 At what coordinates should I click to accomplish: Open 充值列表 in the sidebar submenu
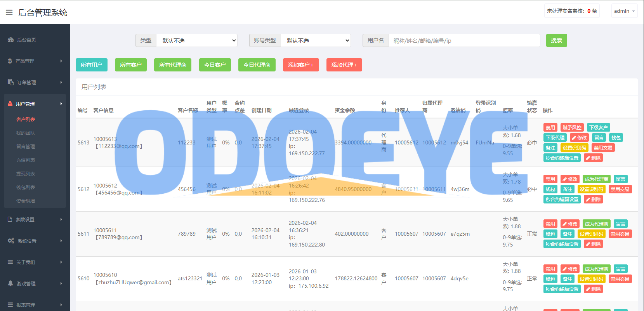pos(26,160)
